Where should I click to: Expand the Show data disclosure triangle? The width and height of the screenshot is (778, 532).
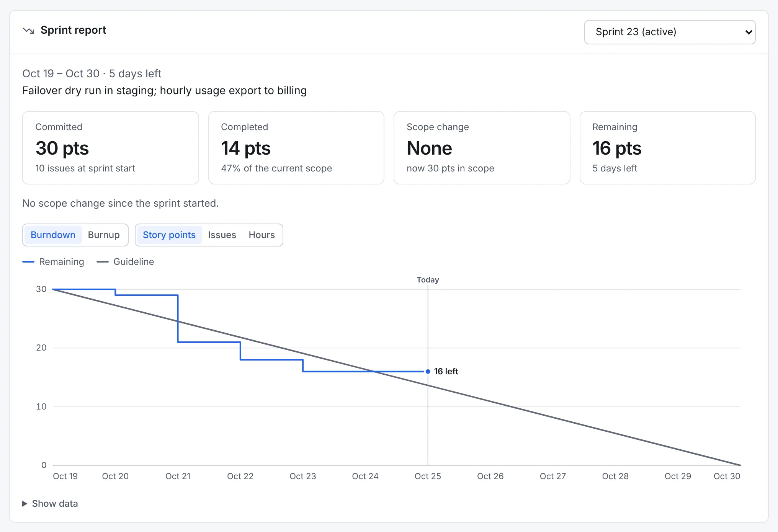(x=25, y=504)
